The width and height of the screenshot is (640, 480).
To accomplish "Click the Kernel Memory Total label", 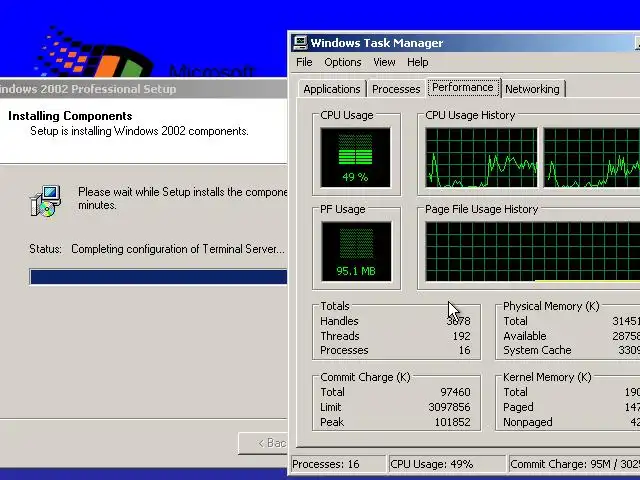I will [x=516, y=392].
